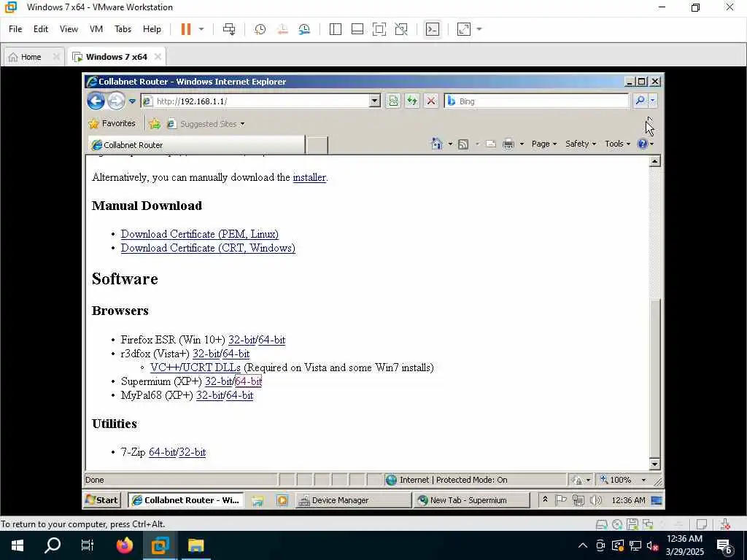This screenshot has height=560, width=747.
Task: Click the VC++/UCRT DLLs link
Action: [x=196, y=367]
